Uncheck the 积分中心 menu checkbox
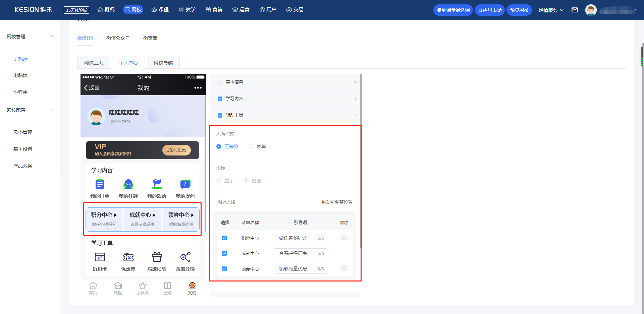 point(224,238)
